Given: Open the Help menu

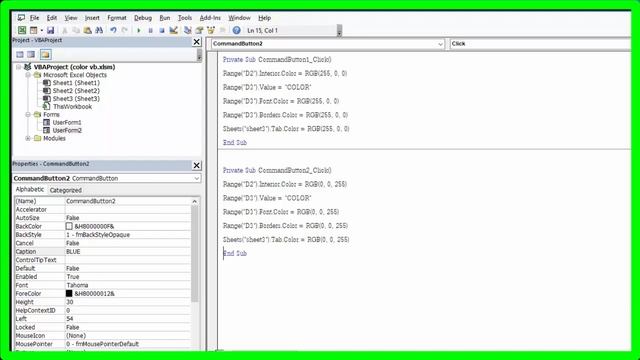Looking at the screenshot, I should [x=264, y=18].
